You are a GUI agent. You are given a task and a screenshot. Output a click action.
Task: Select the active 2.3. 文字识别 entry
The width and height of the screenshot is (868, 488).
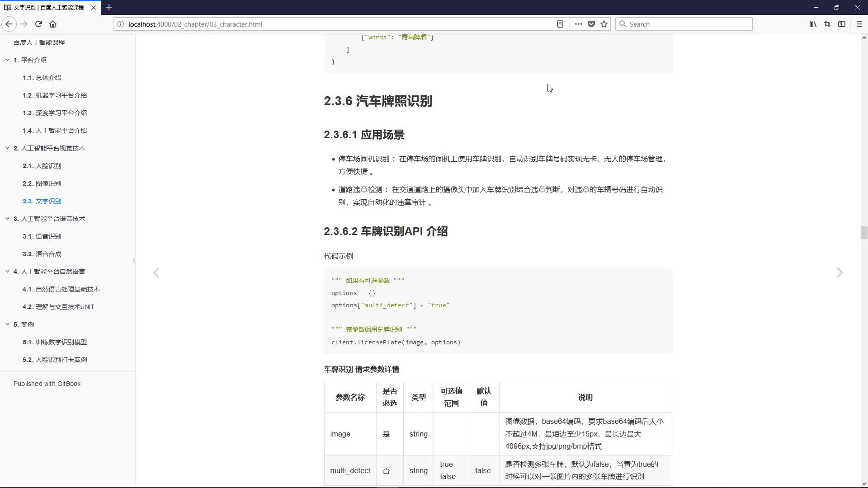pyautogui.click(x=42, y=201)
